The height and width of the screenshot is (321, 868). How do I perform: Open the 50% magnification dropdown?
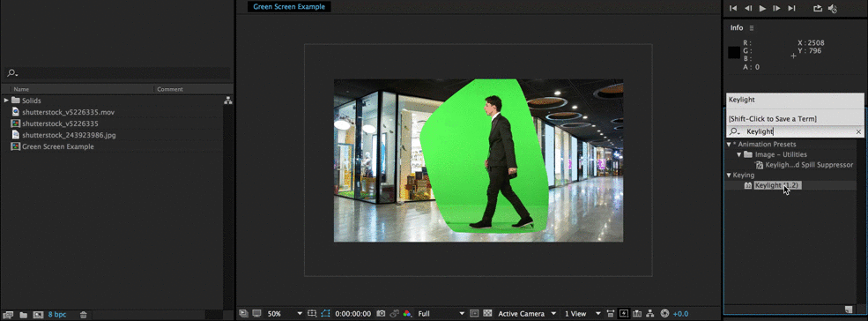pos(286,313)
